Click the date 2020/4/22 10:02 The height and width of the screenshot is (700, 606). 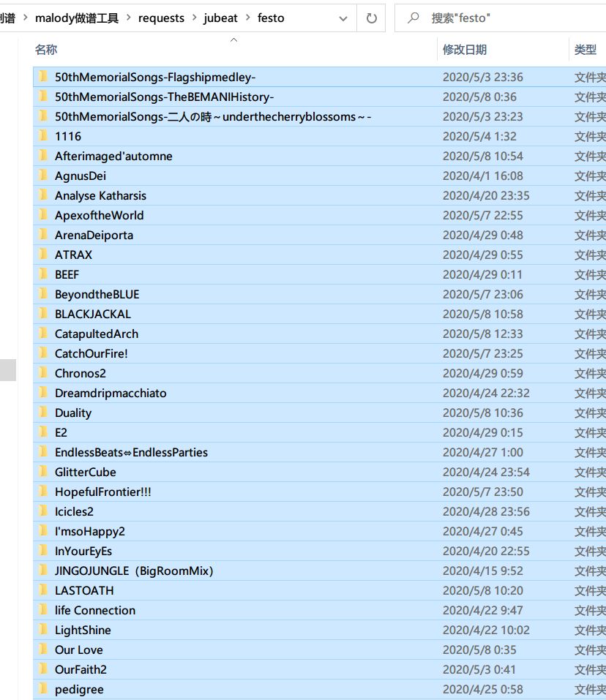[486, 630]
